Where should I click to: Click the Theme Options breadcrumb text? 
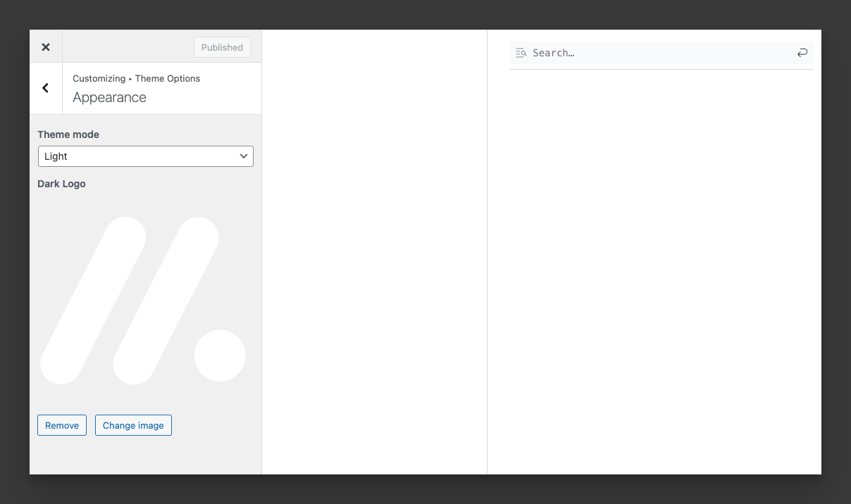[168, 79]
